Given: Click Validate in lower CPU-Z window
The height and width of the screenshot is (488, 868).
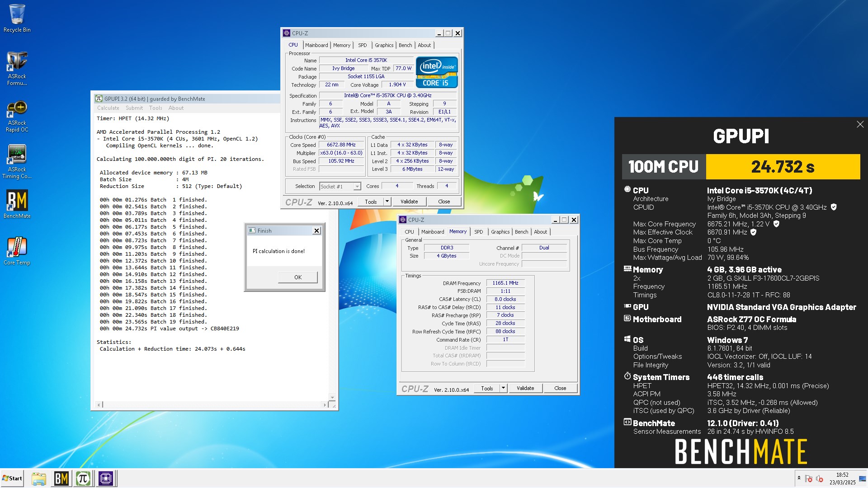Looking at the screenshot, I should pyautogui.click(x=525, y=388).
